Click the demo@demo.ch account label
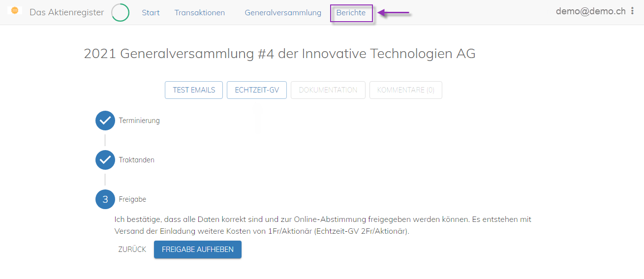 (x=591, y=11)
